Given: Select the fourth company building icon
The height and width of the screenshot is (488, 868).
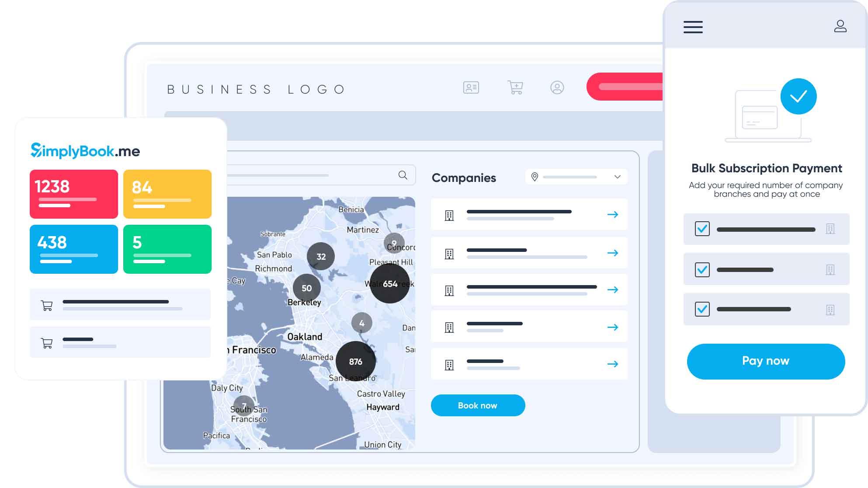Looking at the screenshot, I should click(x=449, y=327).
